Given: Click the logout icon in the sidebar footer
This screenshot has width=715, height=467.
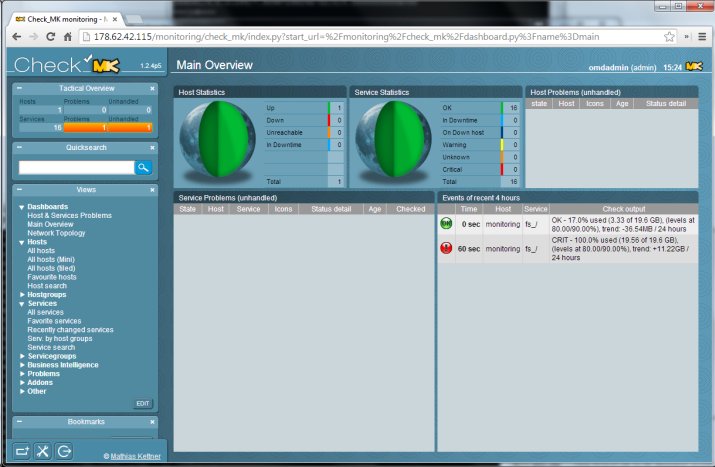Looking at the screenshot, I should 64,451.
